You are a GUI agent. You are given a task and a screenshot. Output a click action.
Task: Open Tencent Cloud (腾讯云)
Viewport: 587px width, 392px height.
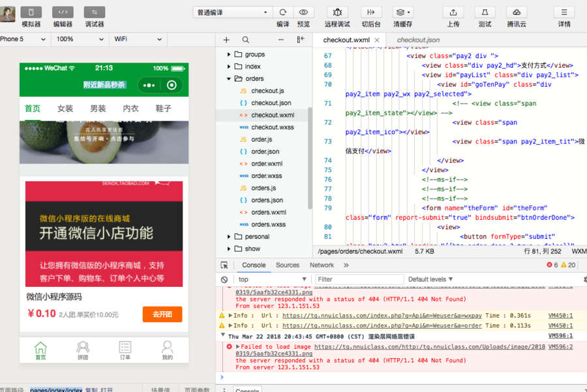click(x=517, y=12)
